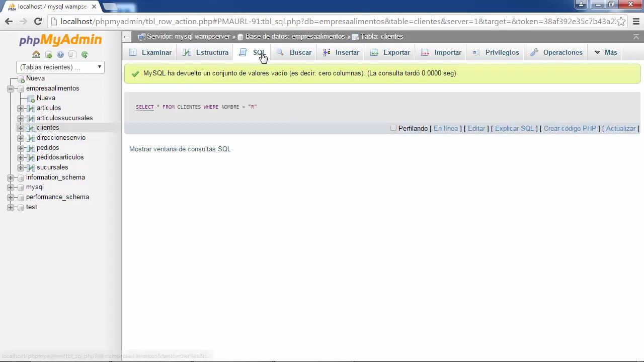Click the pedidosarticulos table icon

(31, 157)
